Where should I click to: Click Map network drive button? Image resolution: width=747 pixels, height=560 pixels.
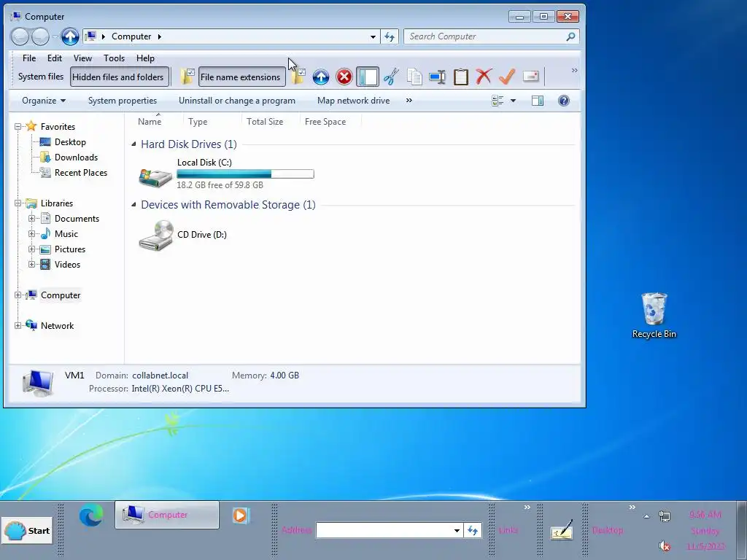[x=354, y=101]
